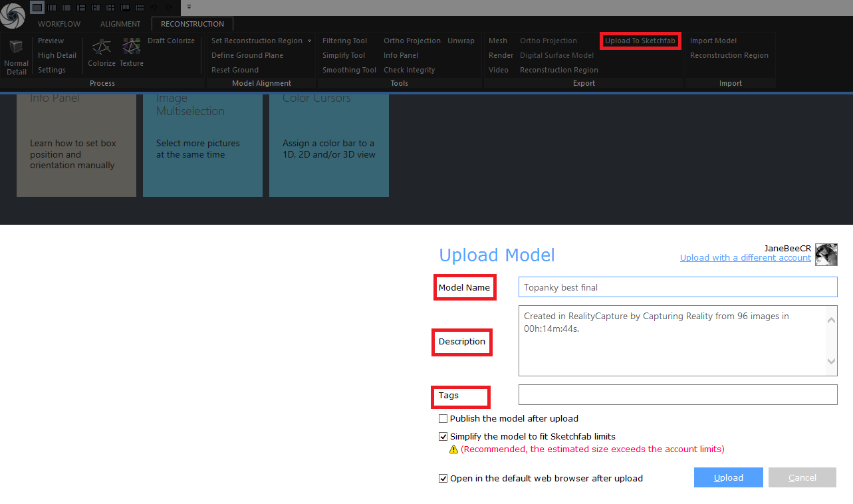Uncheck Simplify the model to fit Sketchfab limits
This screenshot has height=504, width=853.
coord(443,437)
